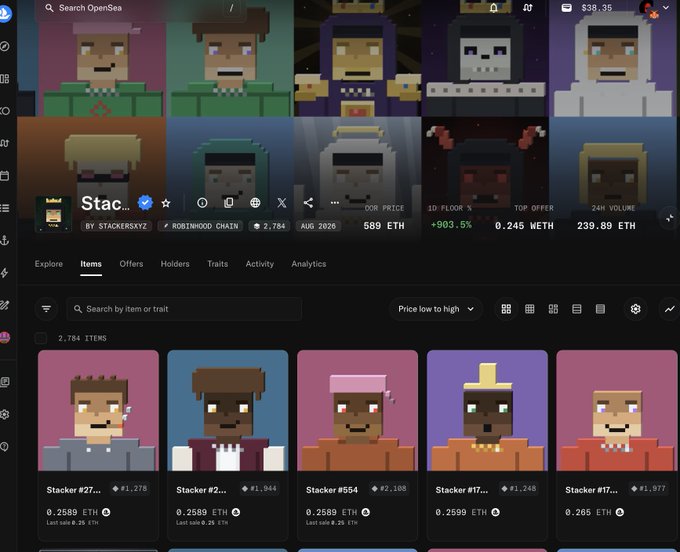Click the AUG 2026 date chip

[x=318, y=226]
